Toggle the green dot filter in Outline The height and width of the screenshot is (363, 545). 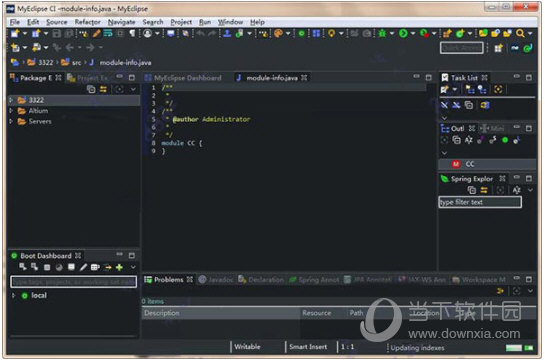[x=505, y=140]
